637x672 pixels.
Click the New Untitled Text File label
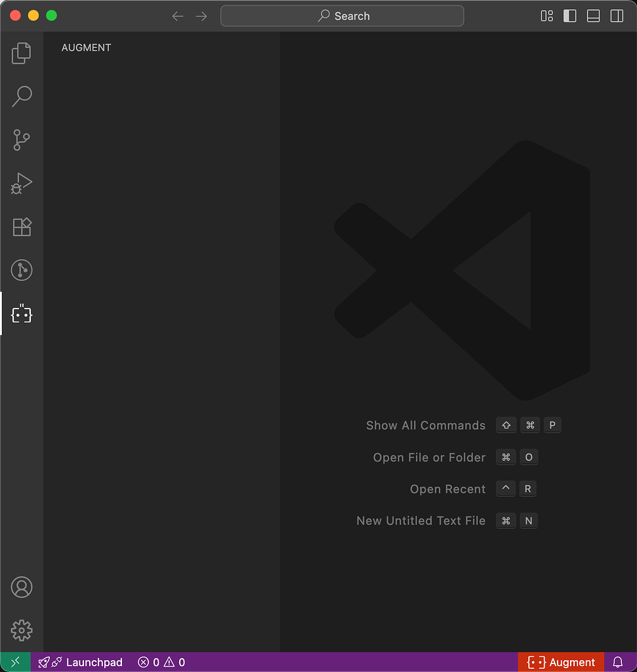[x=421, y=520]
